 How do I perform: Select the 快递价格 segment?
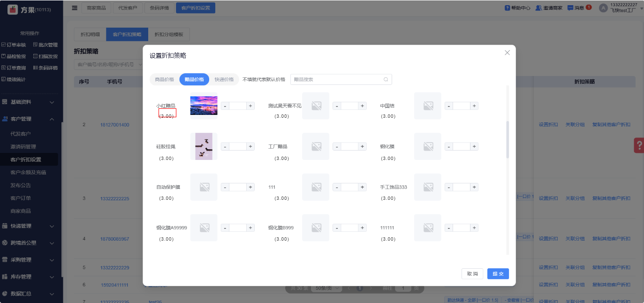224,80
